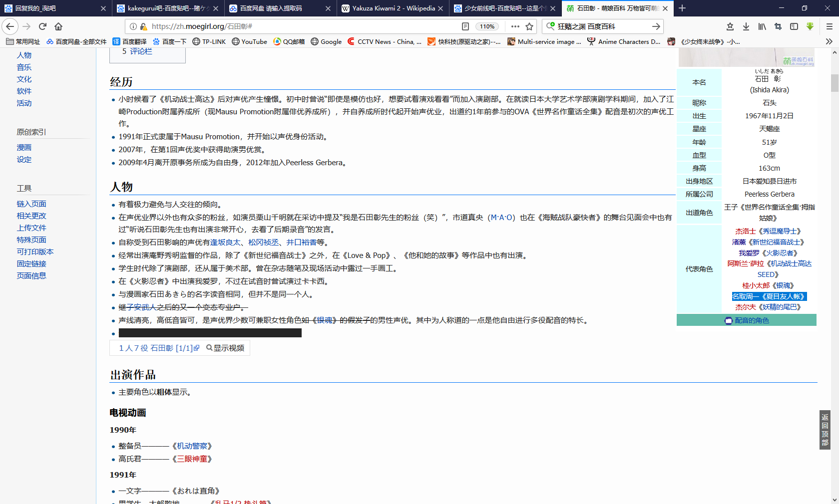Open the 逢坂良太 link
Screen dimensions: 839x504
point(225,242)
